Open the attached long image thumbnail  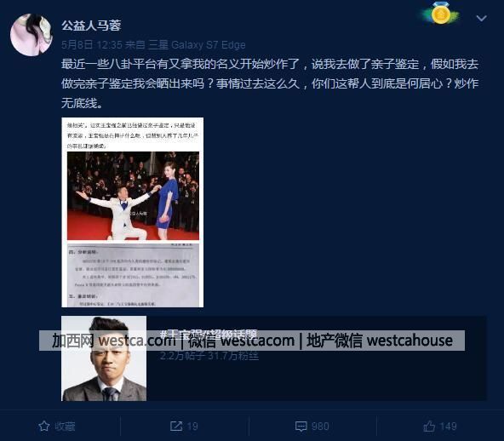click(x=133, y=212)
